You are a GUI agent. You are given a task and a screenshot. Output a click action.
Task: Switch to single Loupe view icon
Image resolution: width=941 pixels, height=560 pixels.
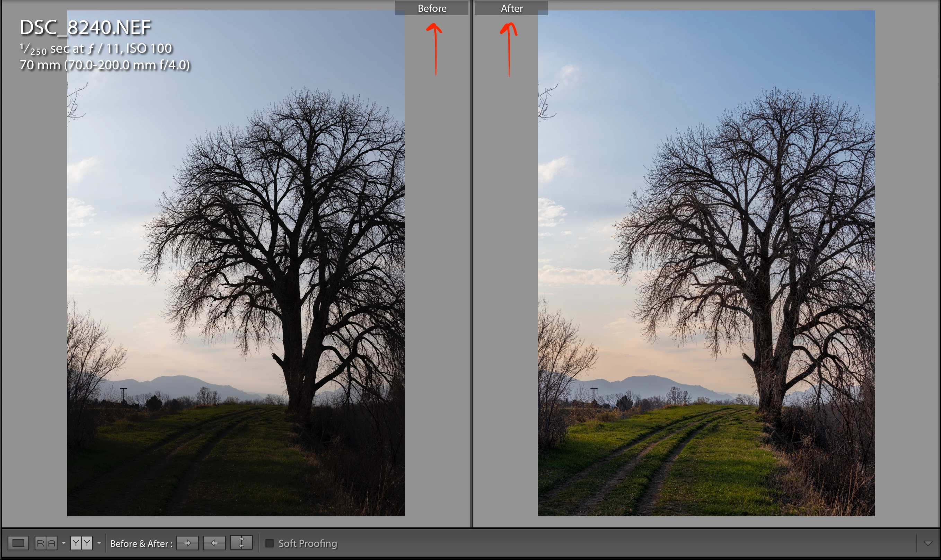[18, 543]
